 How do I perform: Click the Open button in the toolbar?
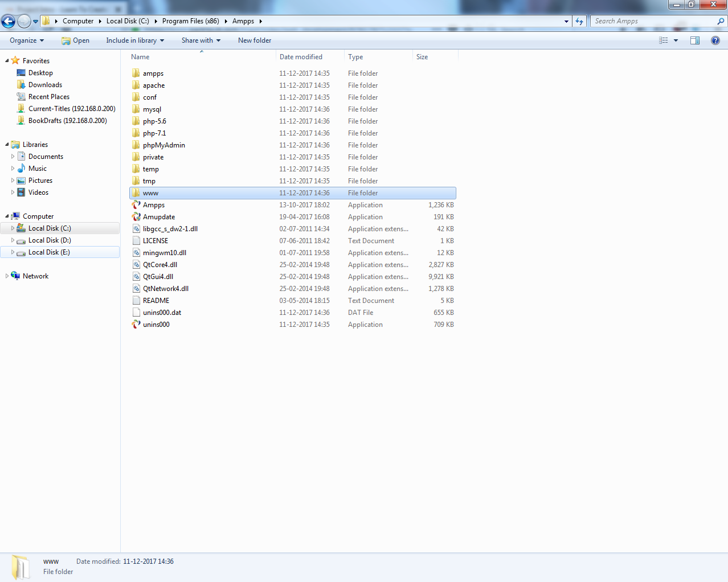(75, 40)
